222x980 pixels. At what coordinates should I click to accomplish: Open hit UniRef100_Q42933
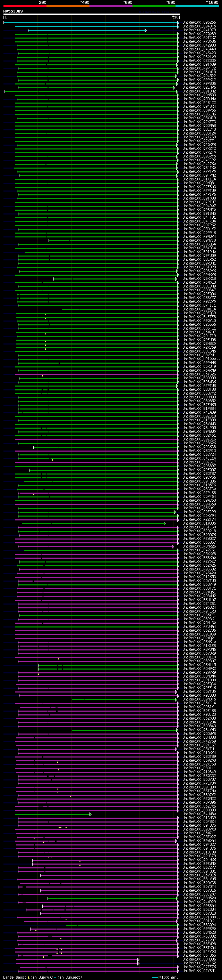pyautogui.click(x=199, y=45)
